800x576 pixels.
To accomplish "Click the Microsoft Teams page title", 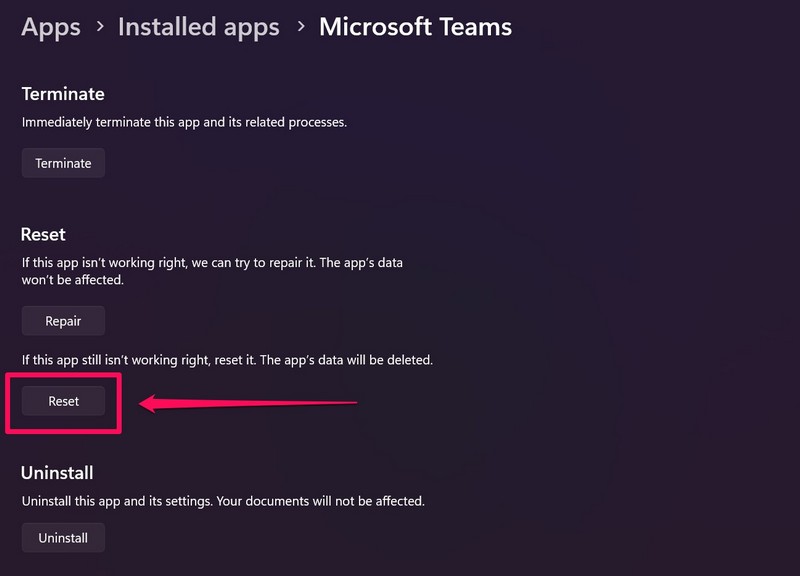I will (x=415, y=27).
